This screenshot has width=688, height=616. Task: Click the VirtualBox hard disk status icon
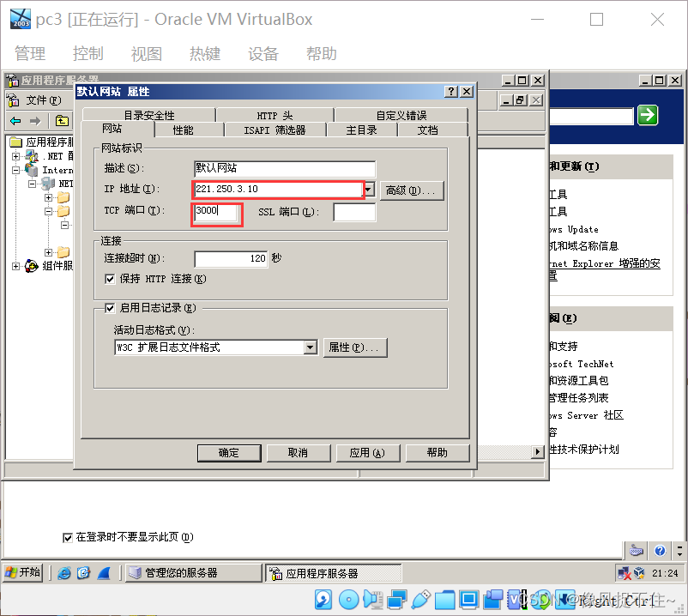[x=323, y=600]
